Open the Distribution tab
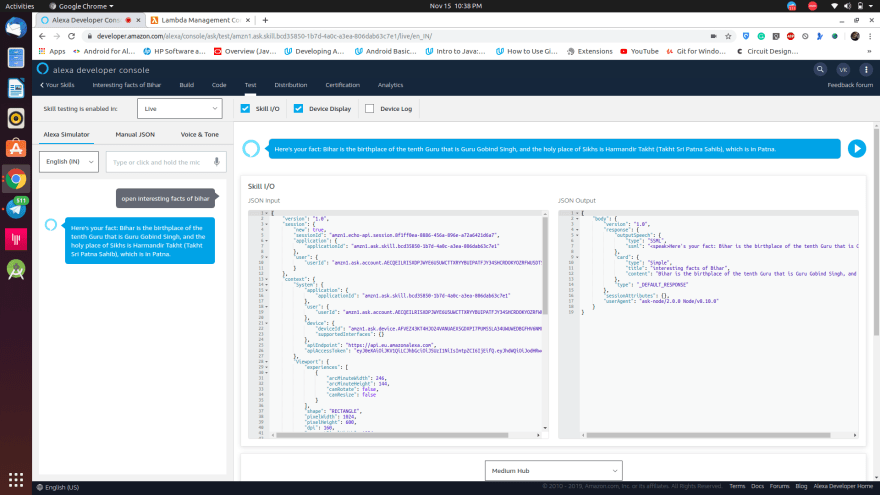The height and width of the screenshot is (495, 880). coord(291,85)
